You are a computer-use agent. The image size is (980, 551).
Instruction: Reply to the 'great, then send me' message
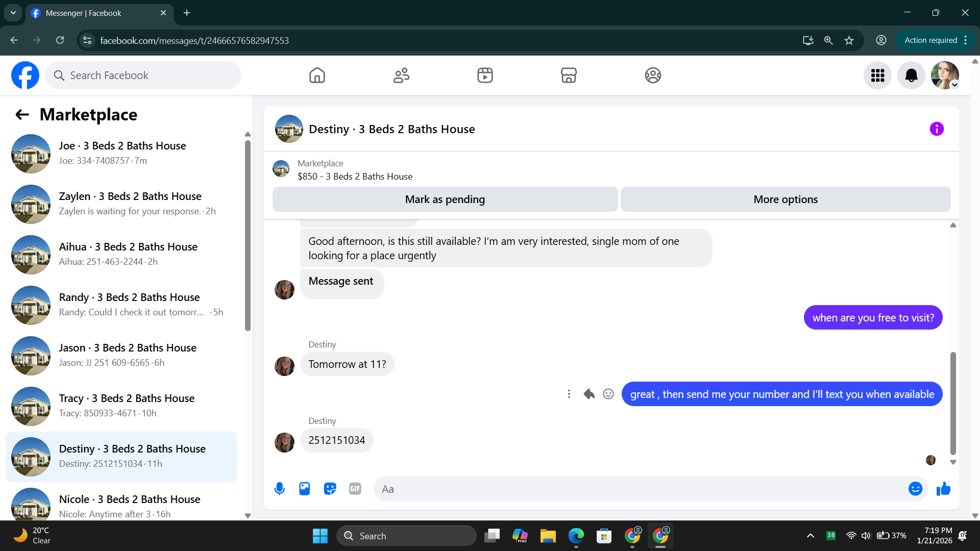coord(589,394)
